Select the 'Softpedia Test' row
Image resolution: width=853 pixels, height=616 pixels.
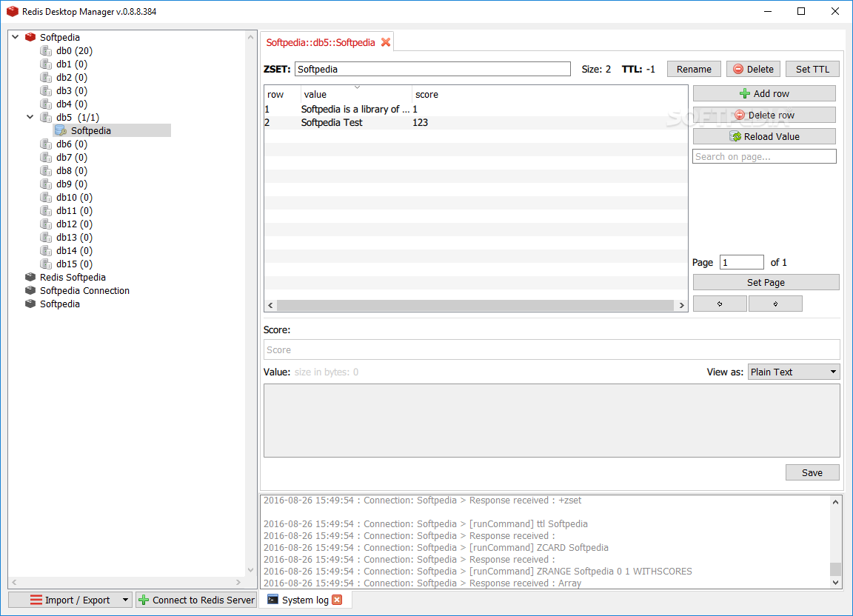476,122
